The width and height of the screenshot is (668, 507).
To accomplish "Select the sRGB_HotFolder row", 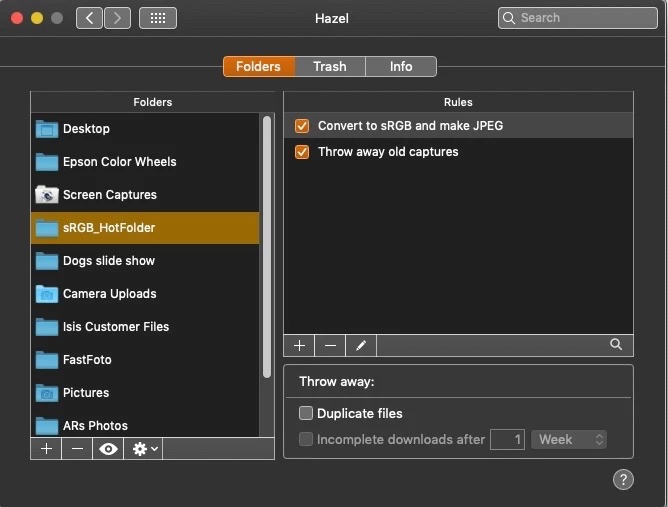I will click(145, 228).
